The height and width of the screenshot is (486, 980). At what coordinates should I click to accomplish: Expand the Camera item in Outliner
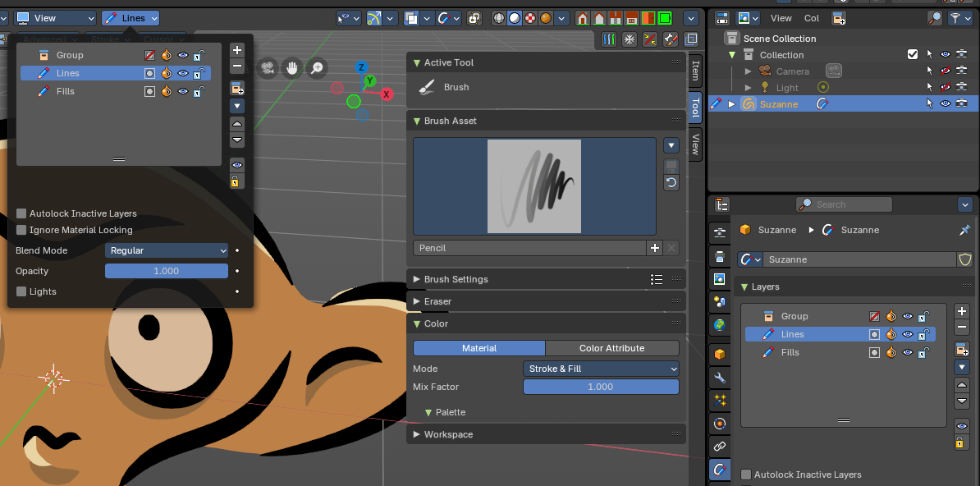(748, 71)
